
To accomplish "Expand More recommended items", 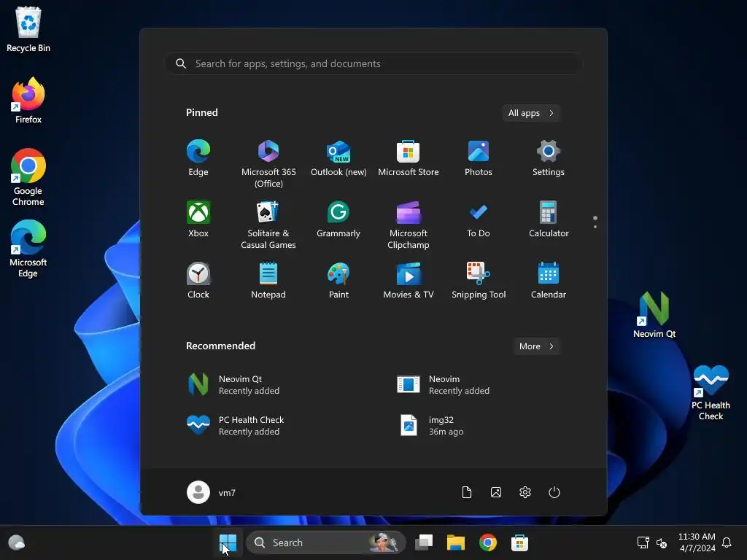I will (x=536, y=346).
